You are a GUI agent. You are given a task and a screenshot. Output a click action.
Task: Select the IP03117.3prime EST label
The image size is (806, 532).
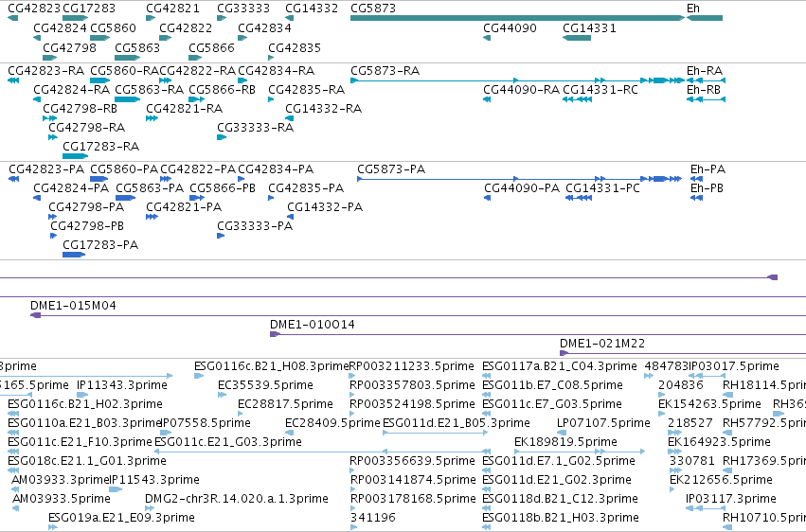[x=731, y=499]
